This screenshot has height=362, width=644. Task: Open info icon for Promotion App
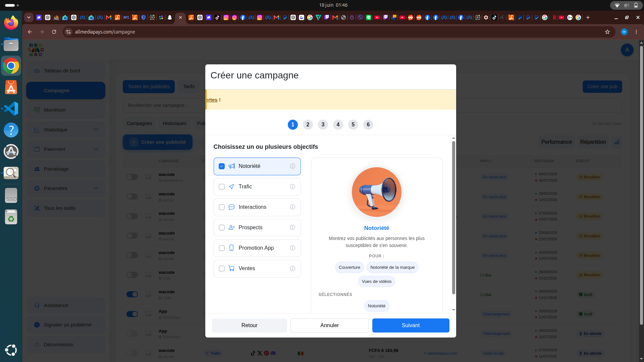pyautogui.click(x=292, y=248)
